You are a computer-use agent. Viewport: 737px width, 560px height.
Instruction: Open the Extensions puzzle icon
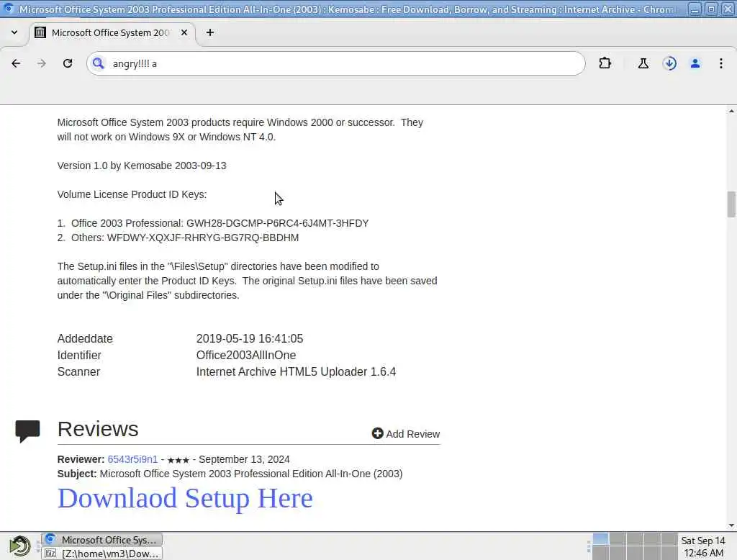point(605,63)
